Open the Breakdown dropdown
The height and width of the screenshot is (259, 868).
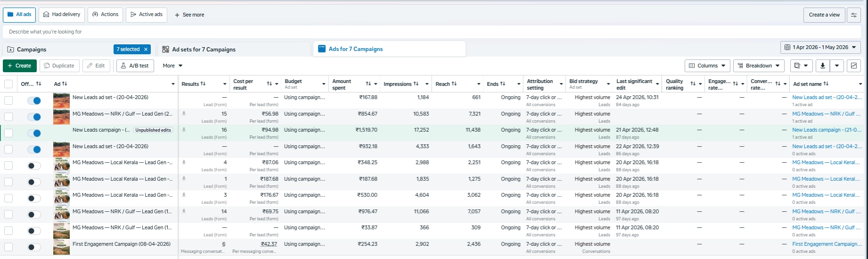(759, 66)
